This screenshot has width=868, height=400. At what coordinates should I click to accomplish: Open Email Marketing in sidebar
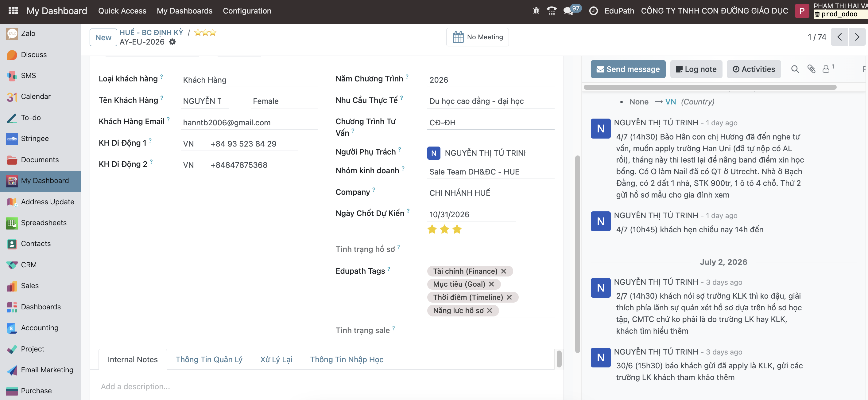click(x=41, y=370)
